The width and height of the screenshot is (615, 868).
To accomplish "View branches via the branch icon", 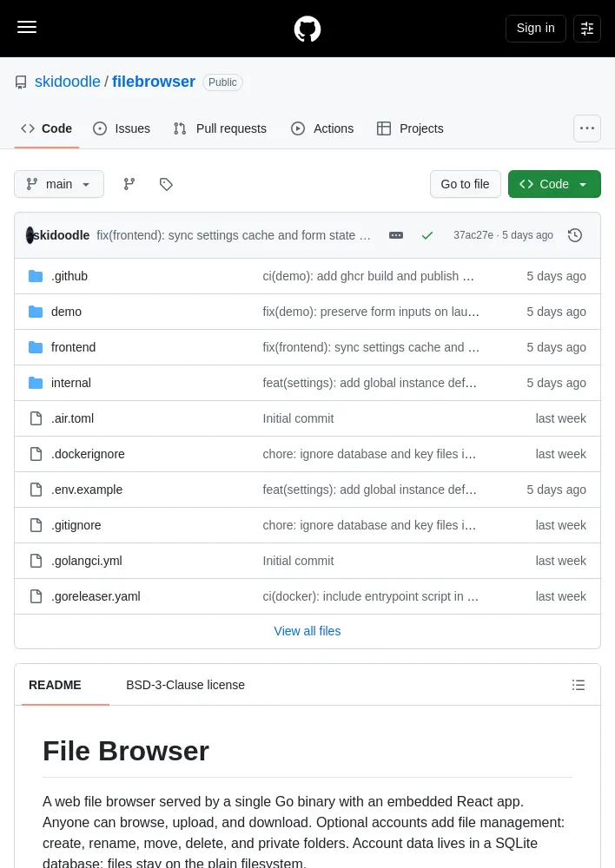I will (x=129, y=184).
